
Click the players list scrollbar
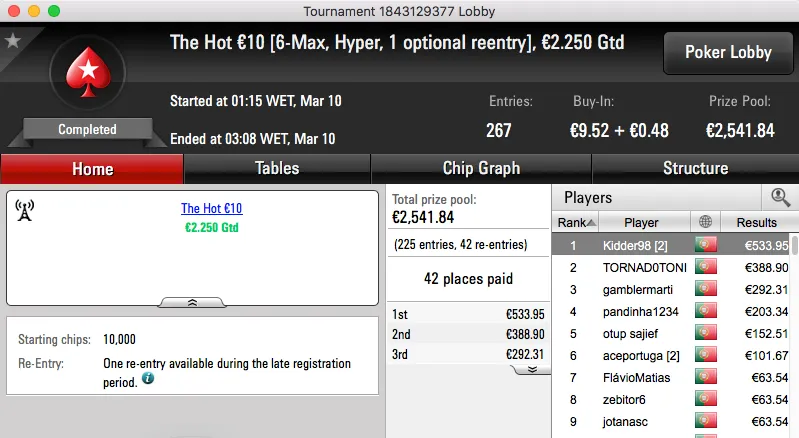tap(794, 330)
